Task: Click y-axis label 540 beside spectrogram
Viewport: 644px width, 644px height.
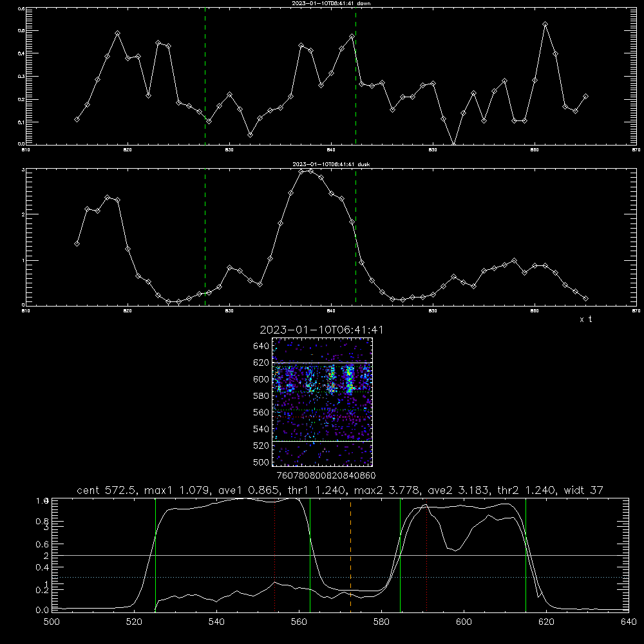Action: pyautogui.click(x=261, y=429)
